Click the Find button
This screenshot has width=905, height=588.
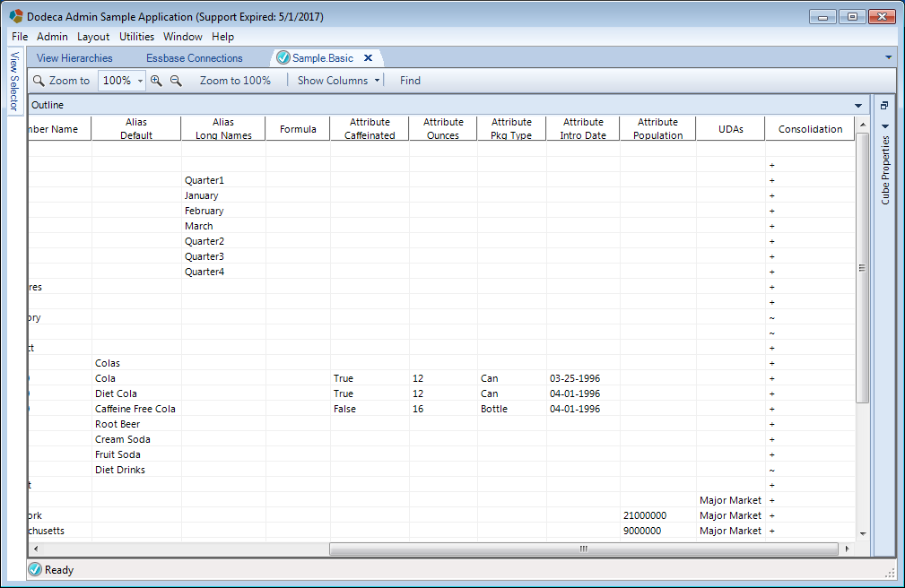point(411,81)
